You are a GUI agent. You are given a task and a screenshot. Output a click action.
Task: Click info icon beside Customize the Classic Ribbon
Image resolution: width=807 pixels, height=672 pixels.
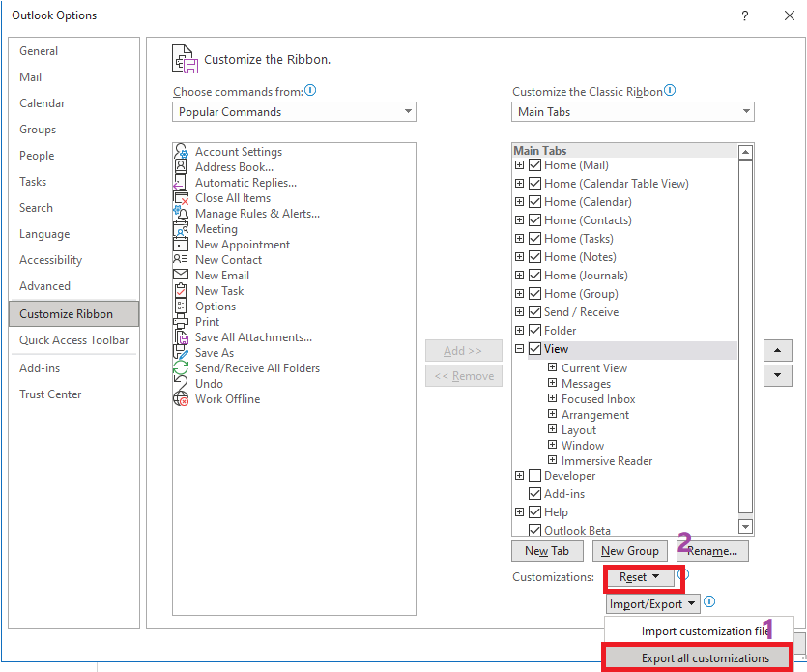670,90
